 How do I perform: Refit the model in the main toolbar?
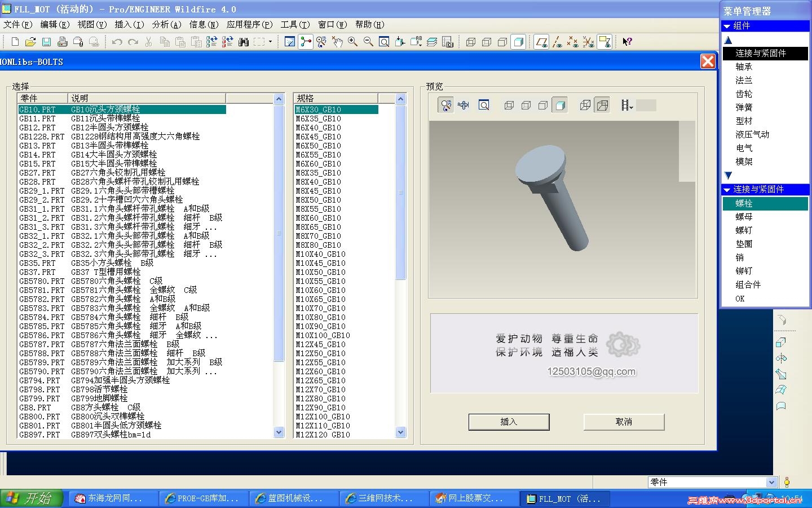pyautogui.click(x=385, y=42)
